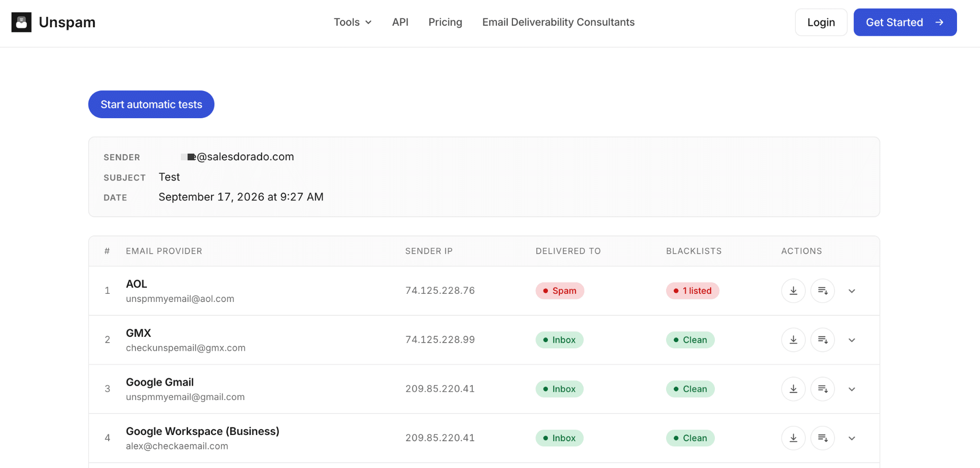Download the Google Gmail test result
The height and width of the screenshot is (468, 980).
[x=793, y=389]
